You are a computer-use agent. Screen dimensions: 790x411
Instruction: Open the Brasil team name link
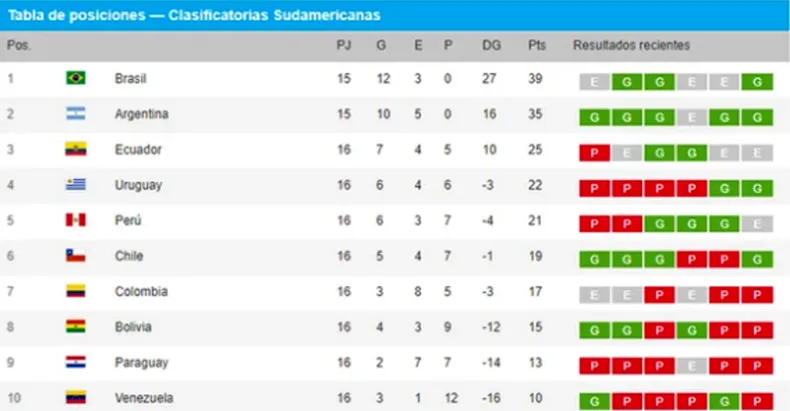tap(130, 79)
